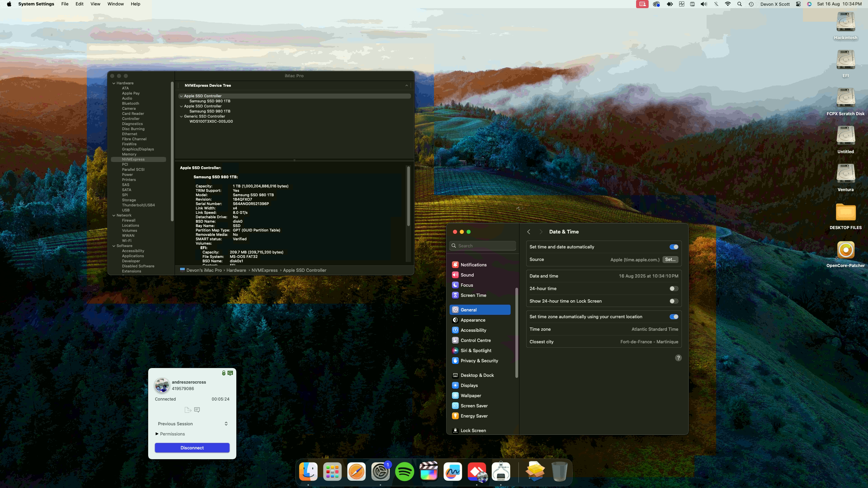Click the NVMExpress details pane scrollbar
Viewport: 868px width, 488px height.
(x=408, y=196)
